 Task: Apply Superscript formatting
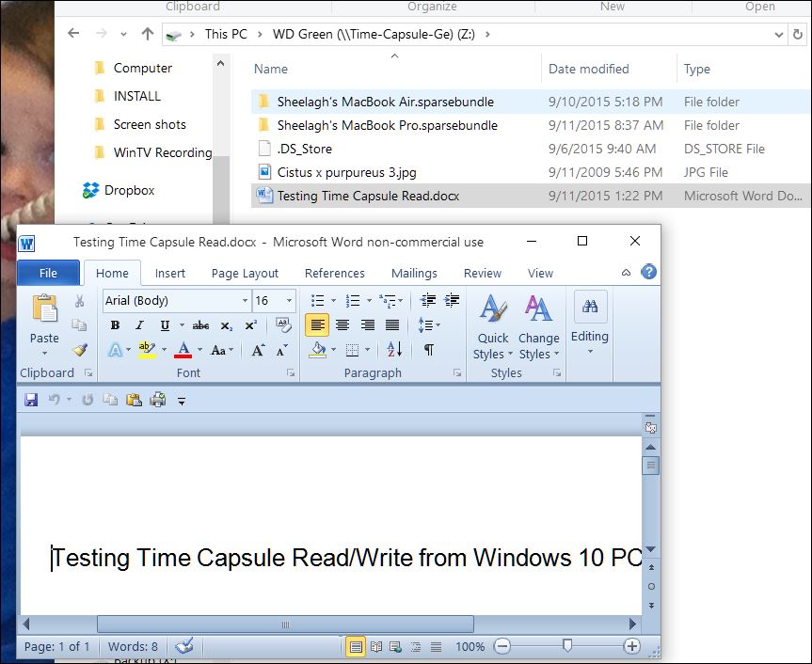[250, 325]
